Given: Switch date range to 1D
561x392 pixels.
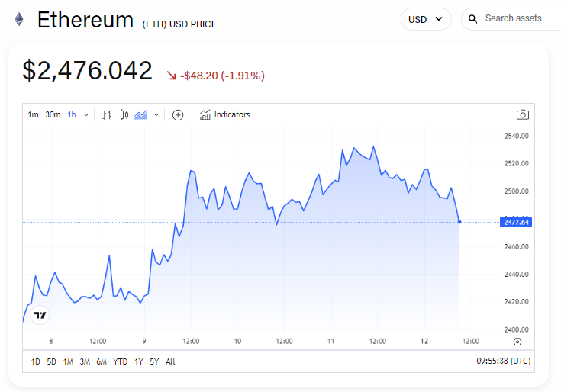Looking at the screenshot, I should tap(35, 361).
